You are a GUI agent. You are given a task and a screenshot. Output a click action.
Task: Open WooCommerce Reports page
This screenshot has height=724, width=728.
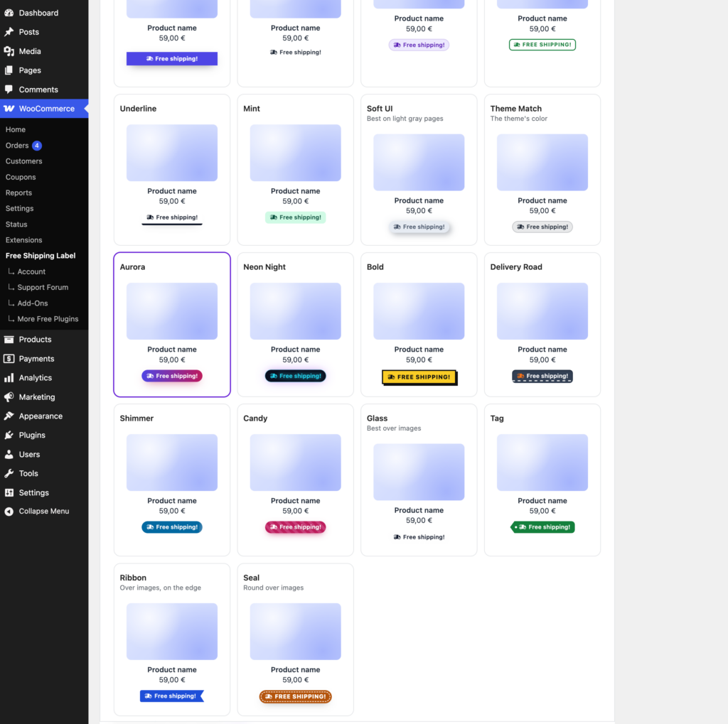(x=18, y=193)
